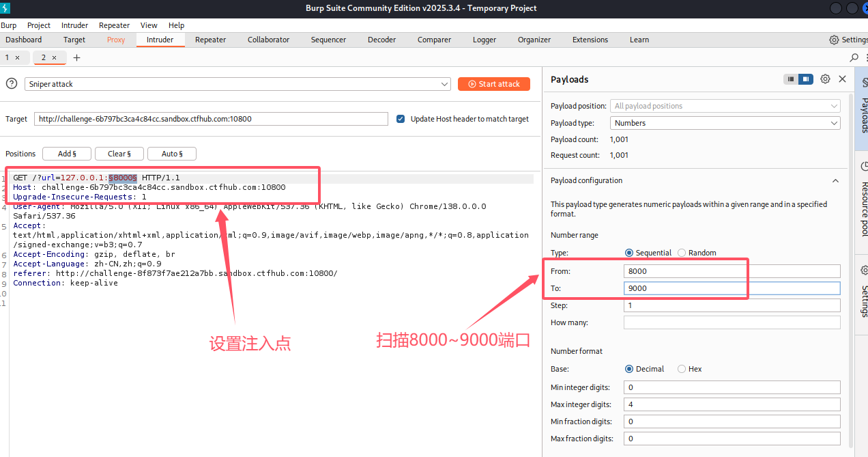This screenshot has width=868, height=457.
Task: Close Intruder tab 2
Action: (x=54, y=57)
